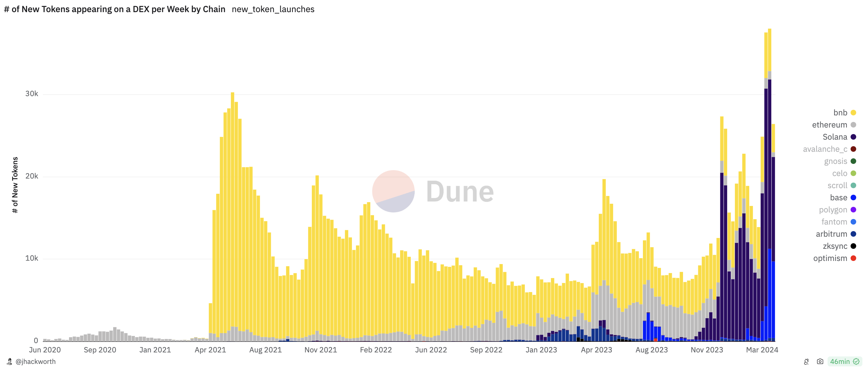Click the green verified checkmark badge
The width and height of the screenshot is (868, 372).
856,361
